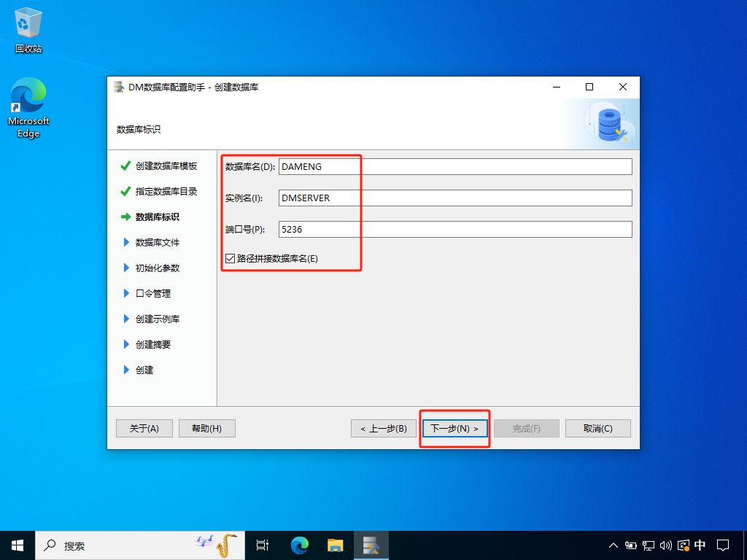The height and width of the screenshot is (560, 747).
Task: Open the Windows Start menu
Action: pyautogui.click(x=18, y=545)
